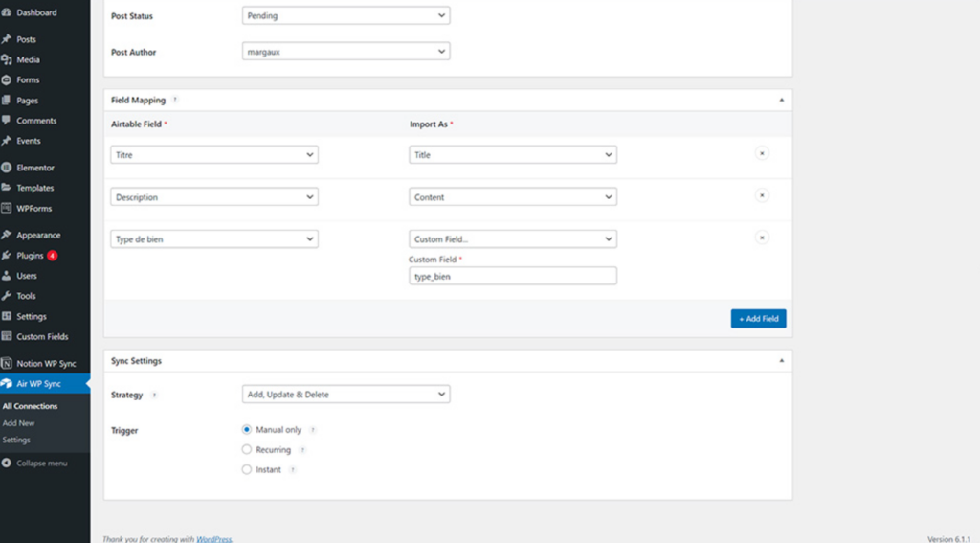Image resolution: width=980 pixels, height=543 pixels.
Task: Collapse the Field Mapping panel
Action: [x=781, y=100]
